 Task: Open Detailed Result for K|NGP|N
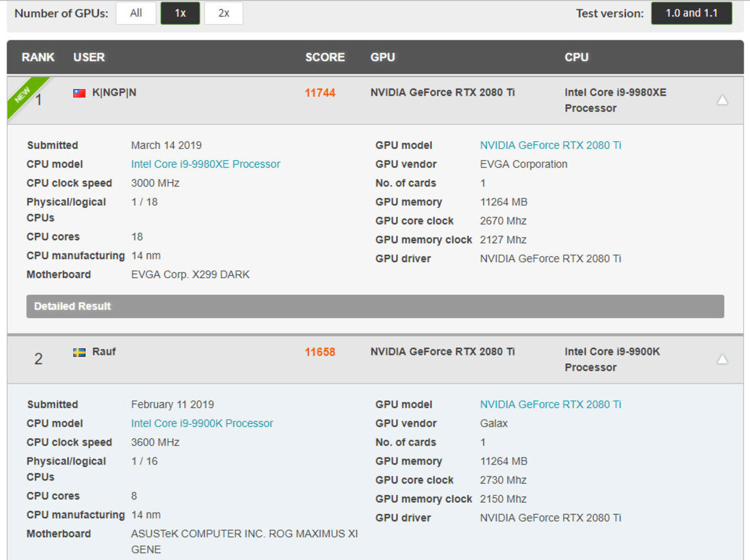[375, 306]
